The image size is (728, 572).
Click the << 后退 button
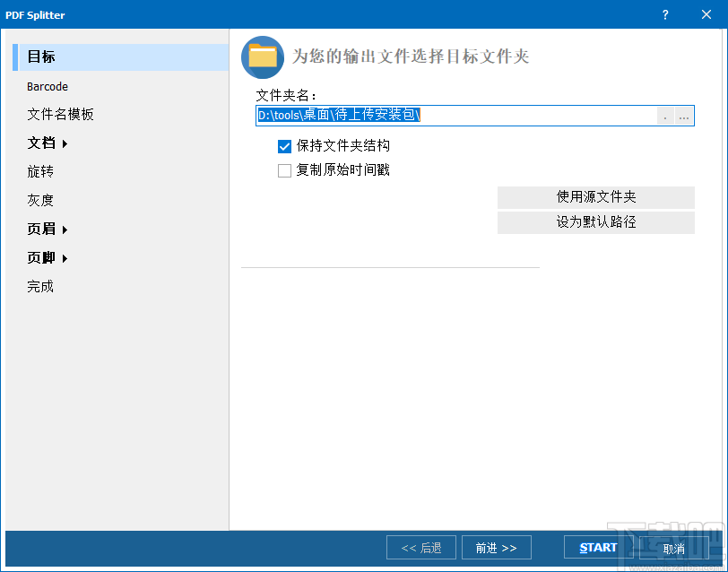point(420,547)
